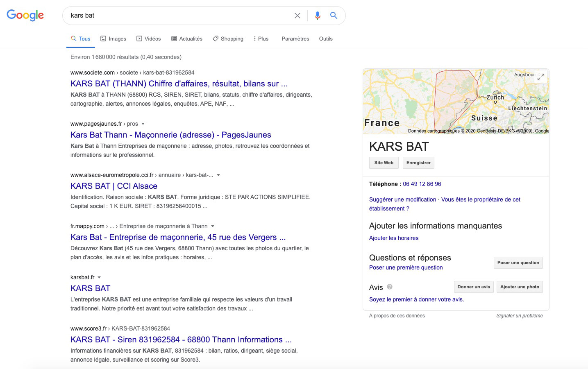This screenshot has height=369, width=588.
Task: Open the pagesjaunes.fr result dropdown arrow
Action: click(143, 124)
